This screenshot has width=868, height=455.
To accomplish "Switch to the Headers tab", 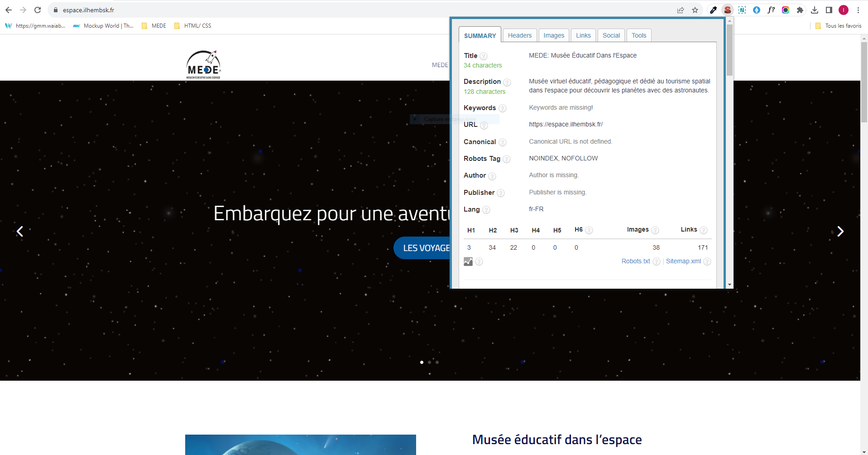I will point(520,35).
